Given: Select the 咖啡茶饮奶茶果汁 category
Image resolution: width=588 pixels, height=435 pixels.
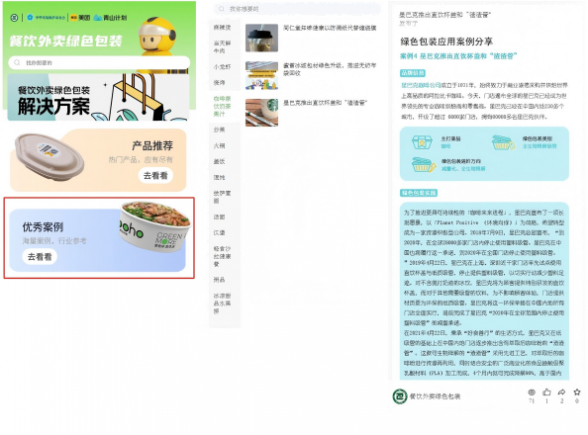Looking at the screenshot, I should 222,106.
